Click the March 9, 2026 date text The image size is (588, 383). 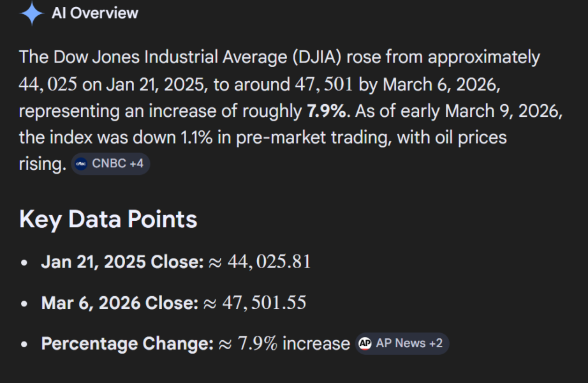click(x=503, y=110)
